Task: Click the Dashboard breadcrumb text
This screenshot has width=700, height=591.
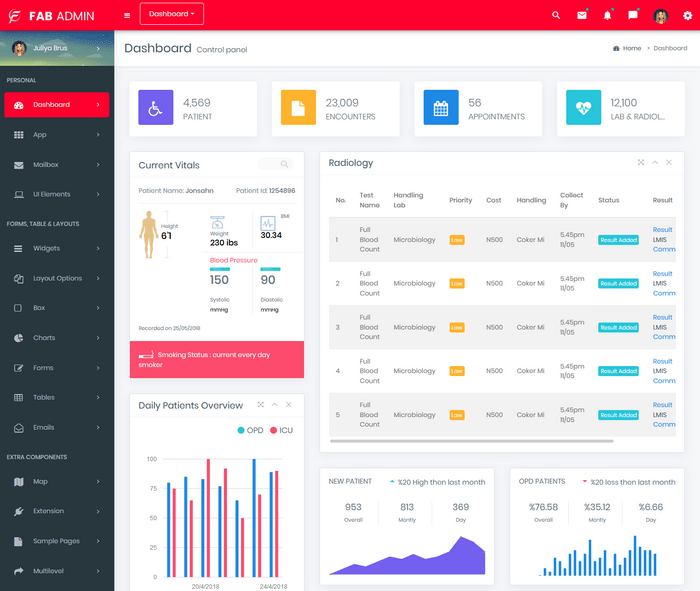Action: (670, 48)
